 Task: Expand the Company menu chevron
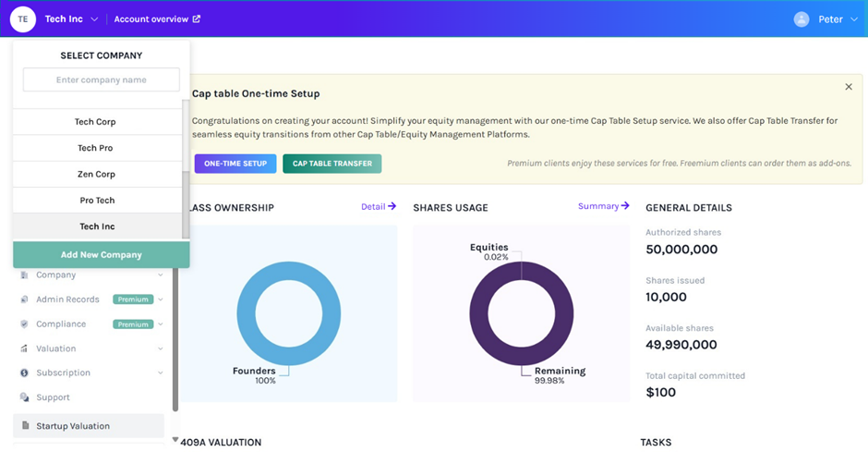pyautogui.click(x=161, y=275)
